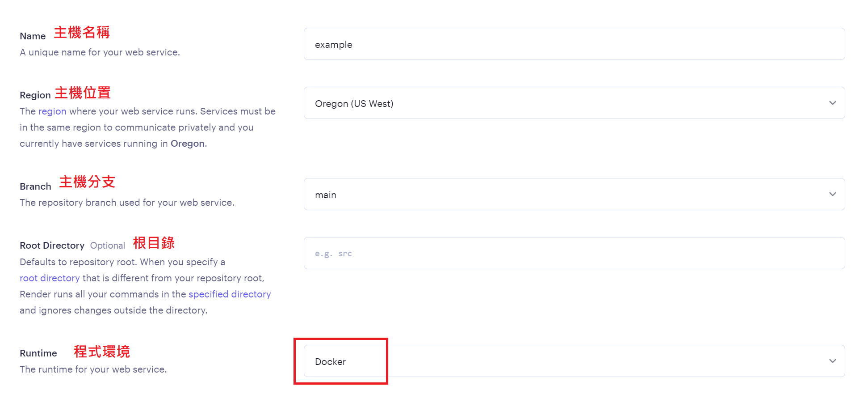Click the Root Directory input with placeholder "e.g. src"

pos(574,253)
